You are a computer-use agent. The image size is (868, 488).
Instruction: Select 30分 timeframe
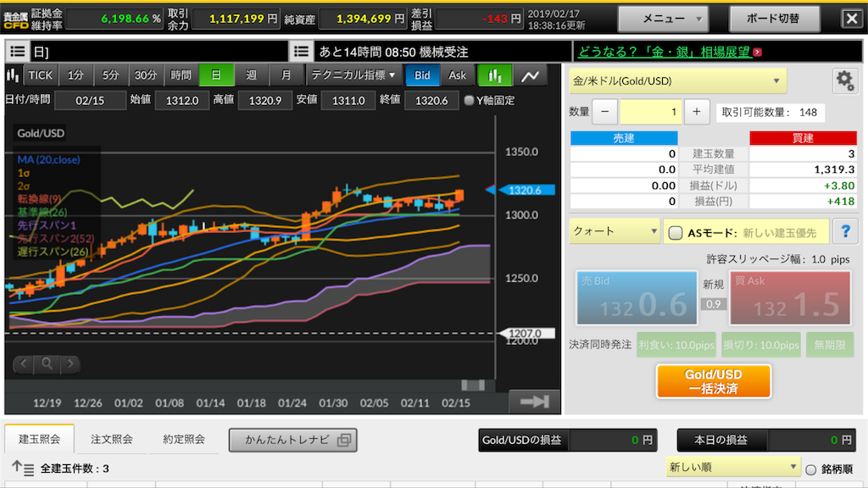point(146,75)
